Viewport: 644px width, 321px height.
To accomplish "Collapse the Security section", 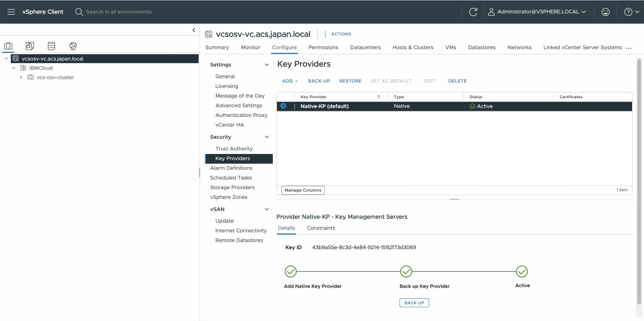I will click(x=267, y=137).
